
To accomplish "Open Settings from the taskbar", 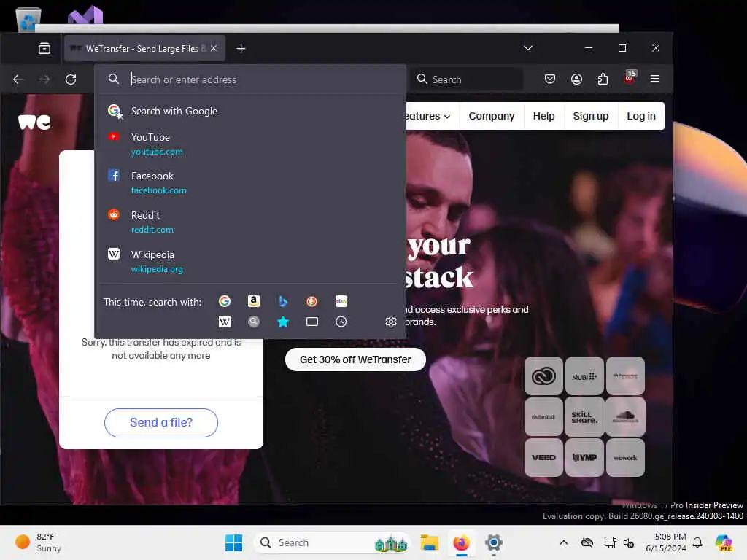I will [494, 542].
